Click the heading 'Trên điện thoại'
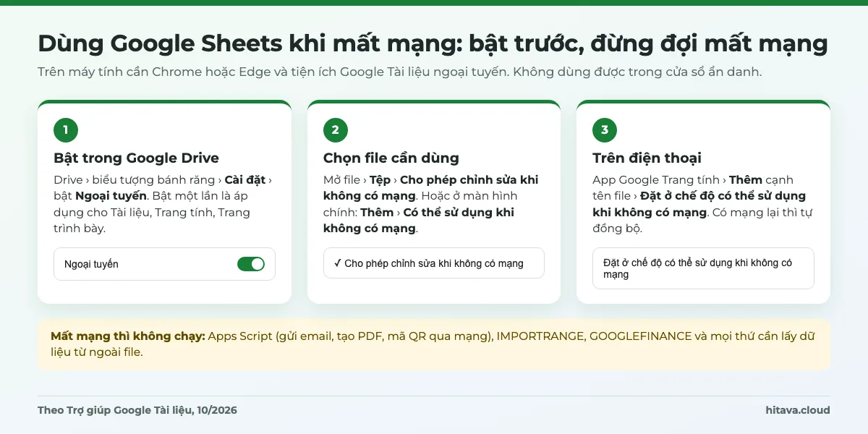 coord(647,158)
